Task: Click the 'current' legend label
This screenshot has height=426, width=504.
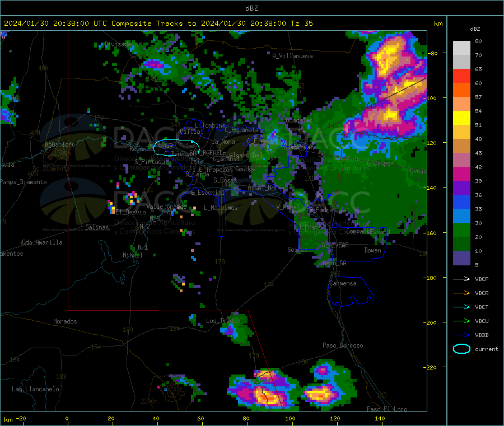Action: click(x=486, y=349)
